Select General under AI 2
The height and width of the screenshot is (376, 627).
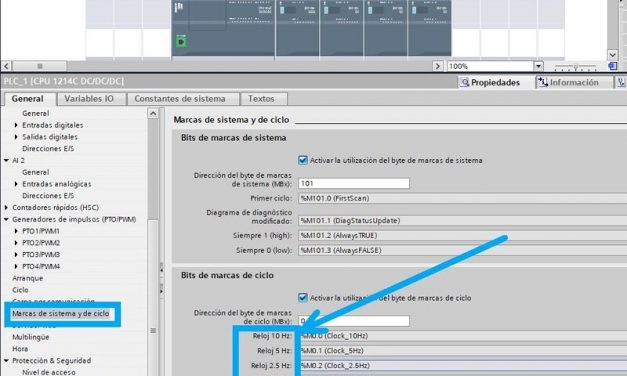point(36,172)
